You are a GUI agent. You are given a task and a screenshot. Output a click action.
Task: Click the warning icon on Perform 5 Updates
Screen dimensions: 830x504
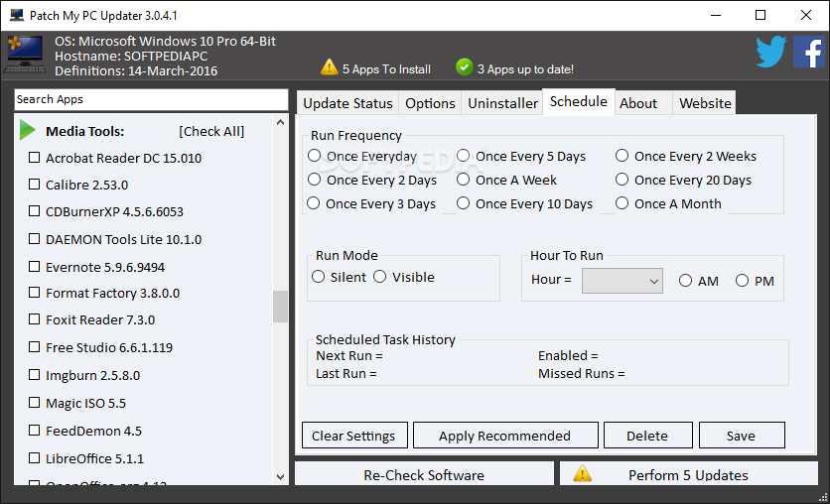[582, 473]
